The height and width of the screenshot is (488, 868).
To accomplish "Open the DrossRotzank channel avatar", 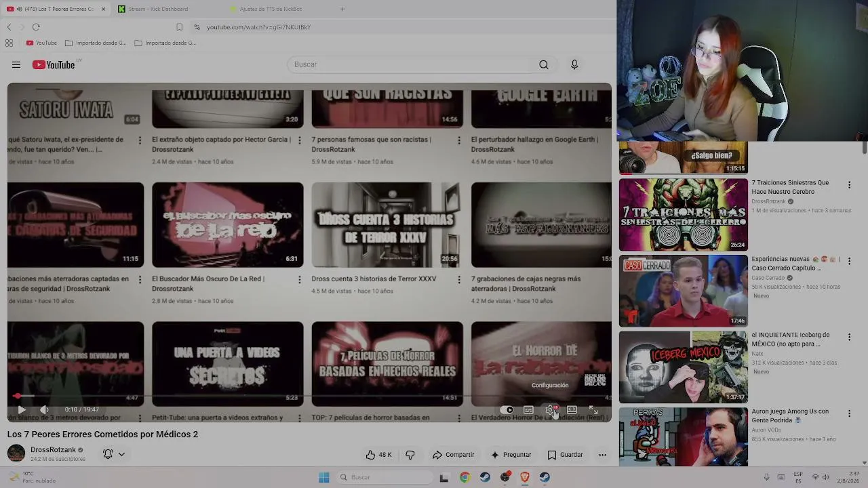I will click(16, 453).
